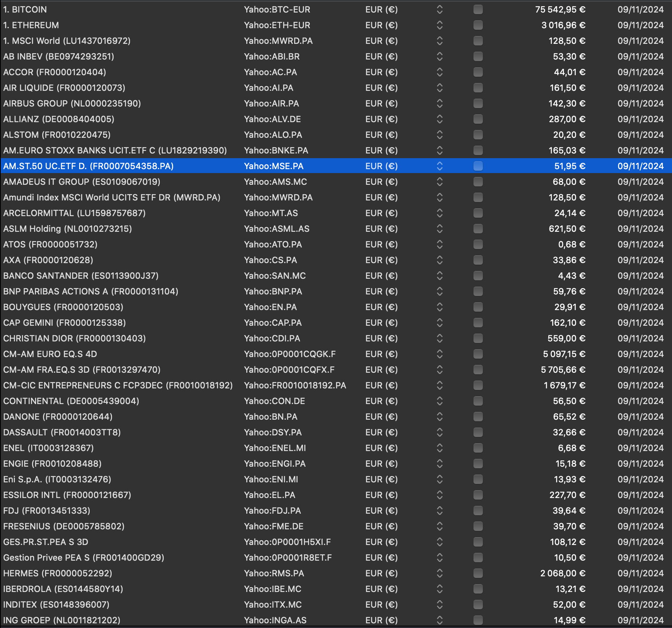Image resolution: width=672 pixels, height=628 pixels.
Task: Edit ticker 'Yahoo:ABI.BR'
Action: click(272, 56)
